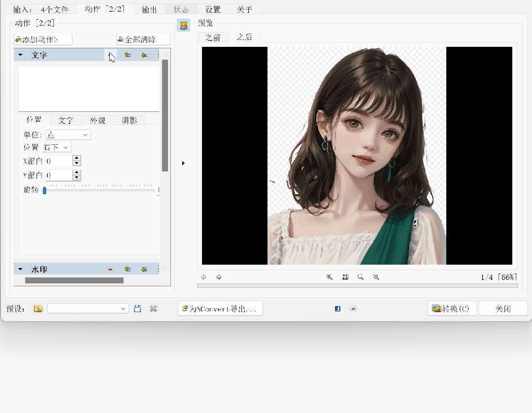
Task: Switch to the 输出 tab
Action: click(149, 9)
